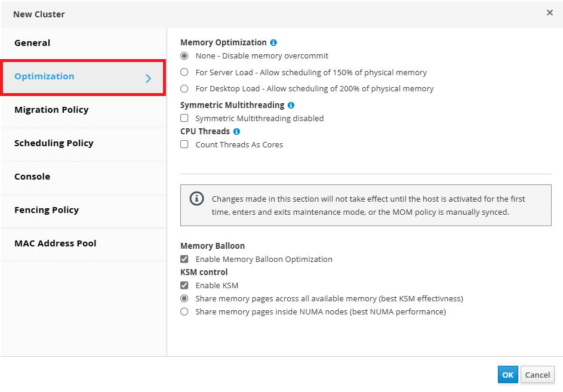The height and width of the screenshot is (392, 563).
Task: Click the CPU Threads info icon
Action: point(236,131)
